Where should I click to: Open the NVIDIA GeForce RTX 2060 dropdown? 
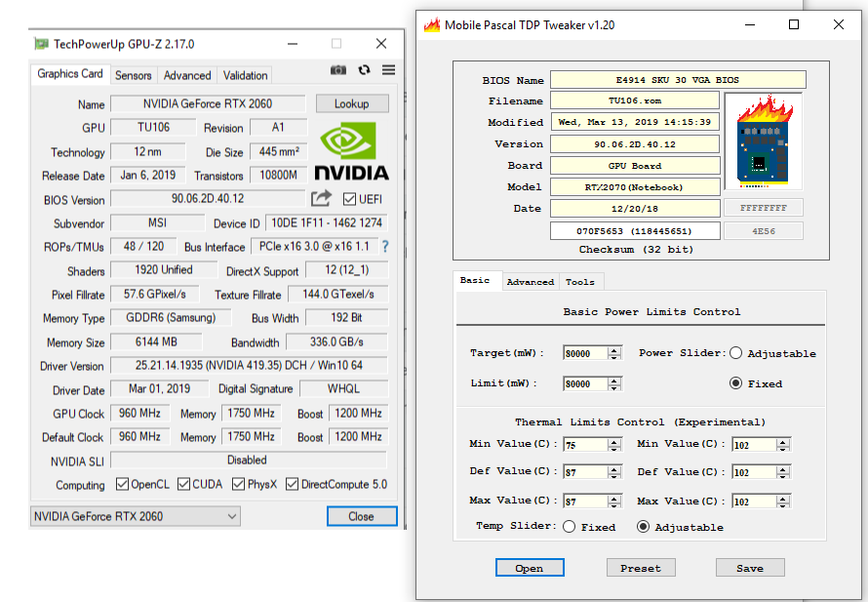tap(135, 516)
